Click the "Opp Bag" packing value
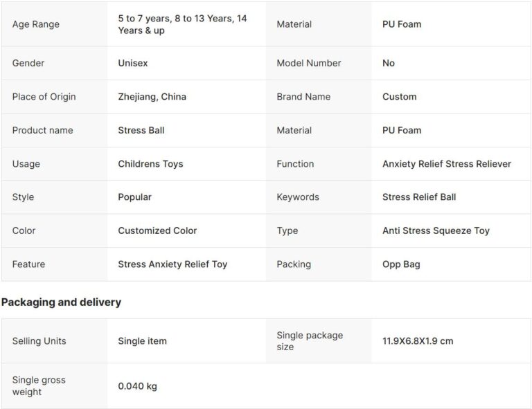 tap(401, 264)
